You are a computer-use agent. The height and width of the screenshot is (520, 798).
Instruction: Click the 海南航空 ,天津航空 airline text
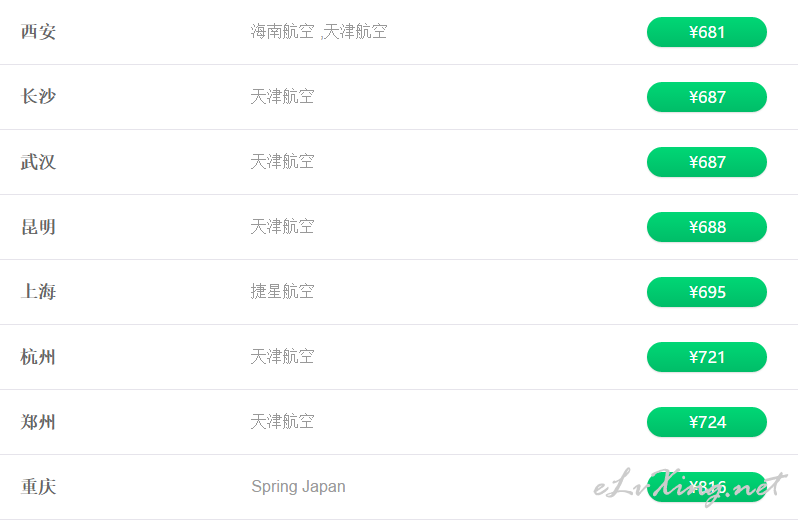[319, 32]
